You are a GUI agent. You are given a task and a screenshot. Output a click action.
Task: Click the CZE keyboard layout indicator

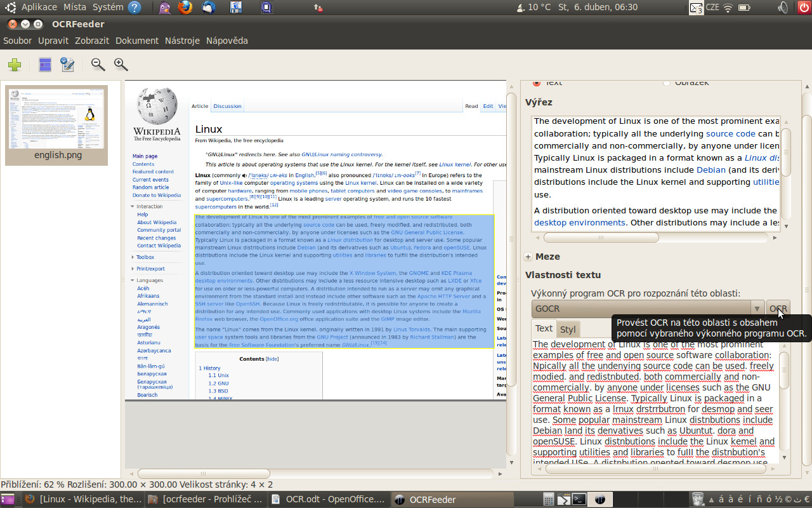pyautogui.click(x=713, y=8)
